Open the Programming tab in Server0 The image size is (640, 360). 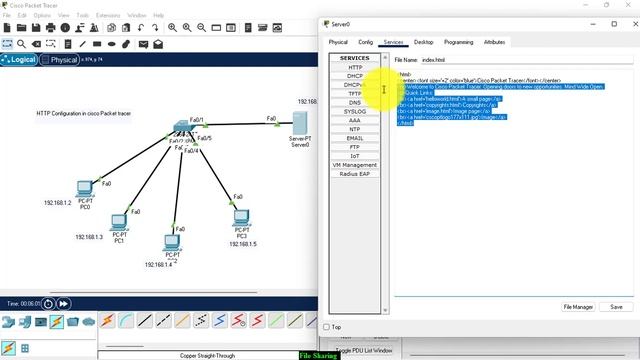458,42
